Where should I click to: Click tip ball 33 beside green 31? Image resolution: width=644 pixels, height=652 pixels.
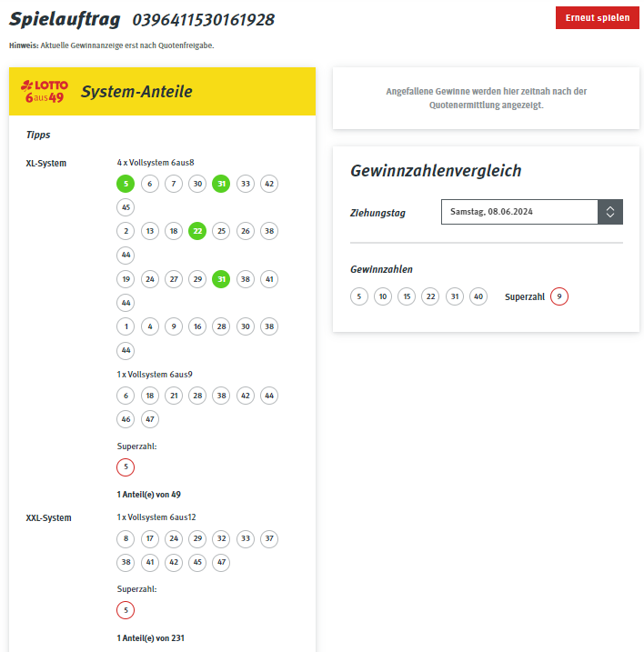pyautogui.click(x=246, y=184)
